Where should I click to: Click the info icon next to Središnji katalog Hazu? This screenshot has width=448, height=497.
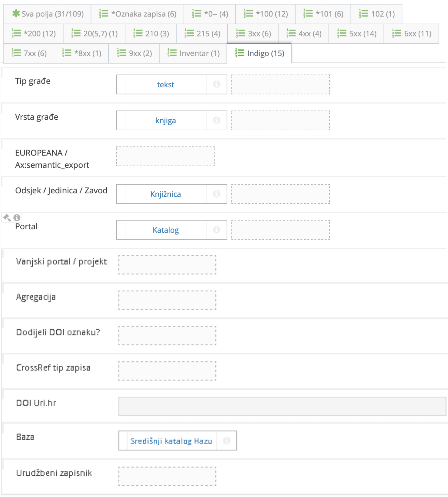(226, 440)
